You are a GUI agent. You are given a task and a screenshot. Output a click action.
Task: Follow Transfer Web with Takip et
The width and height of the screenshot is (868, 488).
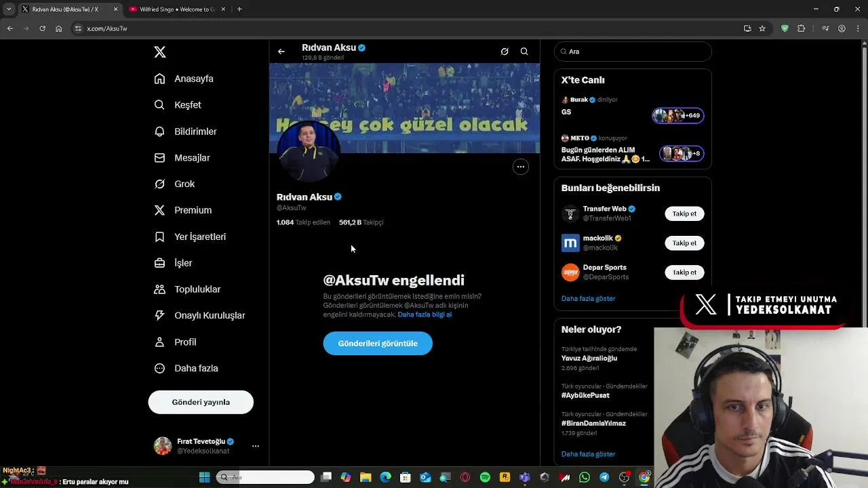684,213
